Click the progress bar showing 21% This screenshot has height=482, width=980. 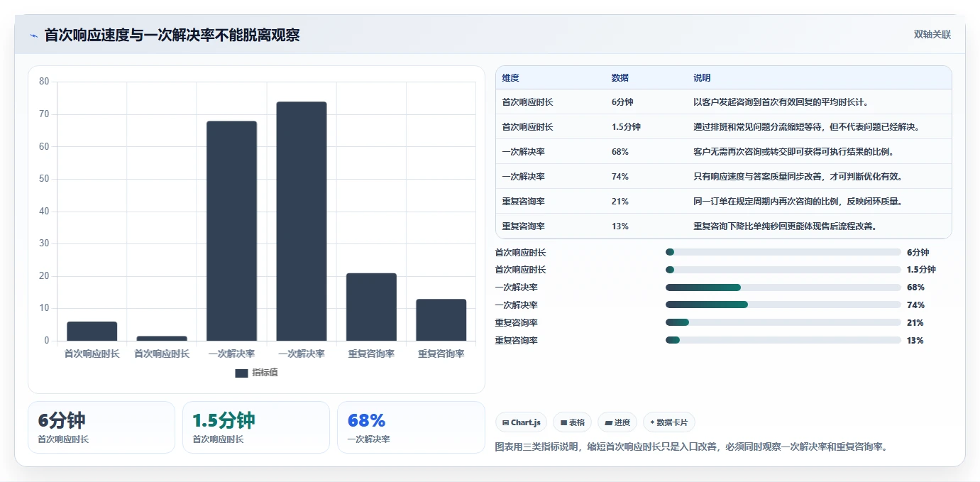tap(783, 323)
